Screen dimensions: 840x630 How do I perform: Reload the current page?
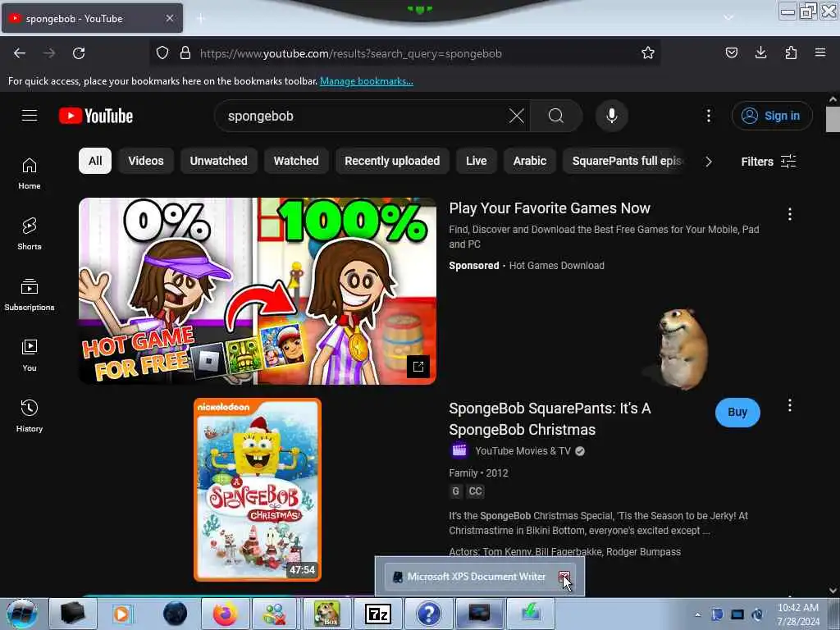coord(79,53)
